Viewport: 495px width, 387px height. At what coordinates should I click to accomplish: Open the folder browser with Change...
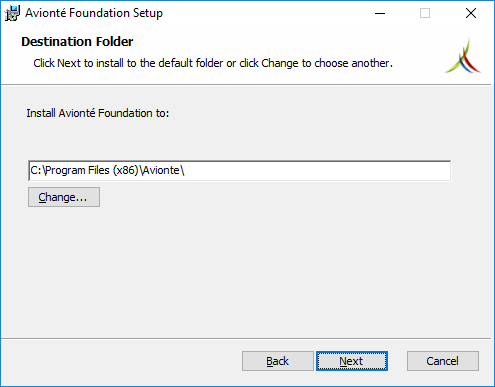[x=64, y=197]
